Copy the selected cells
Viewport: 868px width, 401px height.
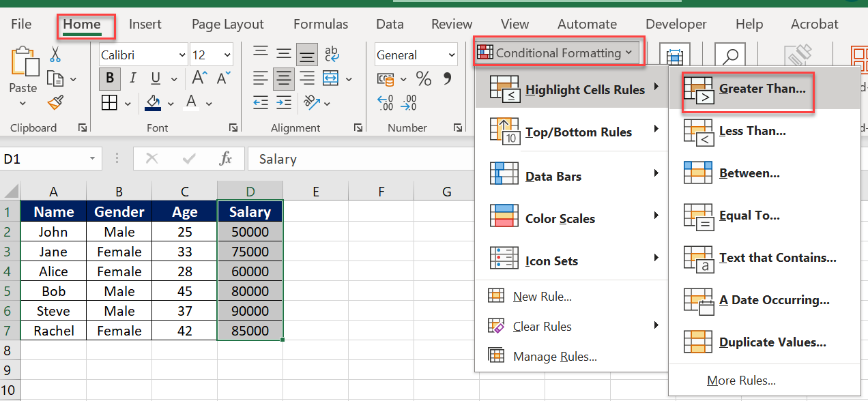(55, 79)
